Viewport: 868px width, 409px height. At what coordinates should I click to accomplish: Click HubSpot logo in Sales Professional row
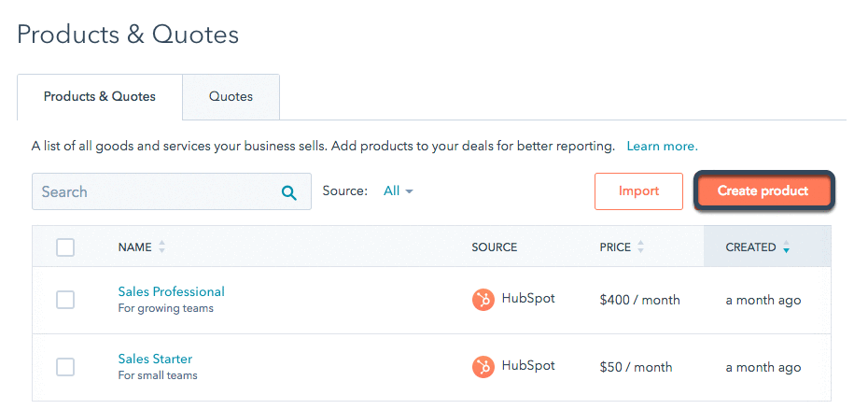[x=483, y=300]
